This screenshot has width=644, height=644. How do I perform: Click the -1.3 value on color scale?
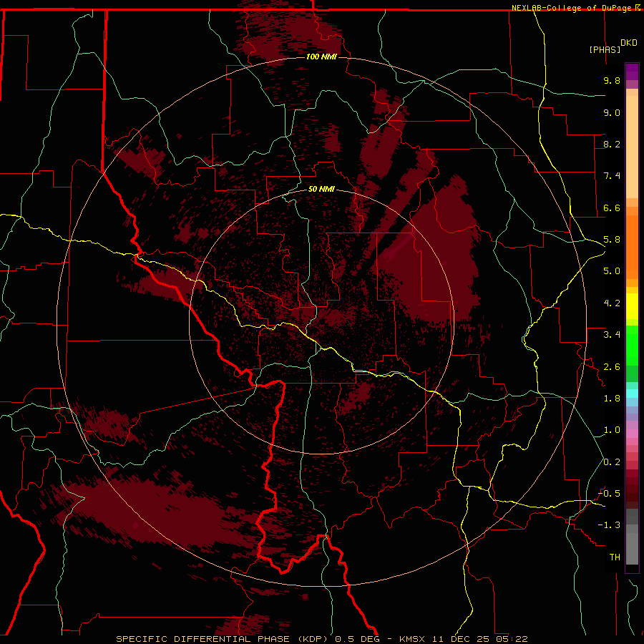[x=609, y=525]
